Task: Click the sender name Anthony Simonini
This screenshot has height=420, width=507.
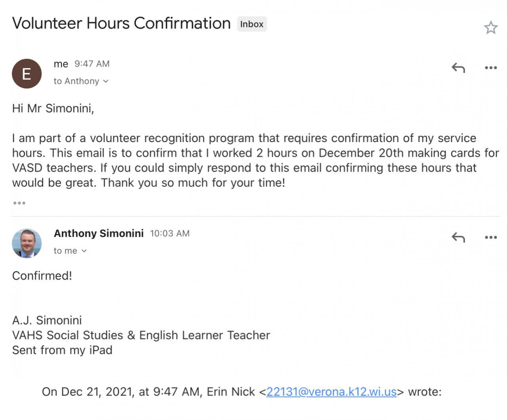Action: tap(99, 233)
